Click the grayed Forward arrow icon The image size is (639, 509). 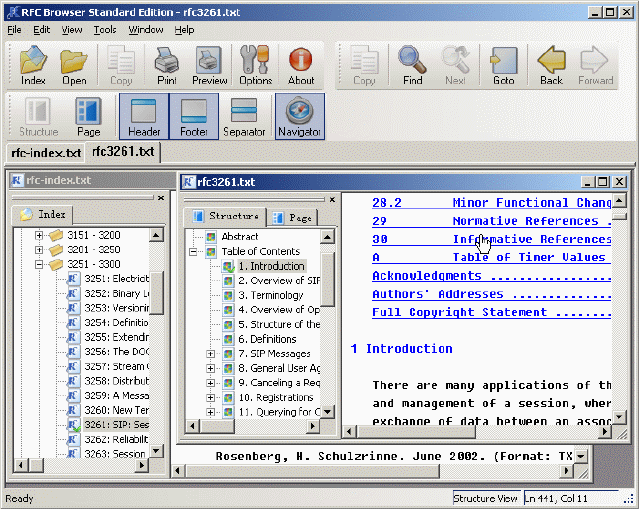(595, 66)
